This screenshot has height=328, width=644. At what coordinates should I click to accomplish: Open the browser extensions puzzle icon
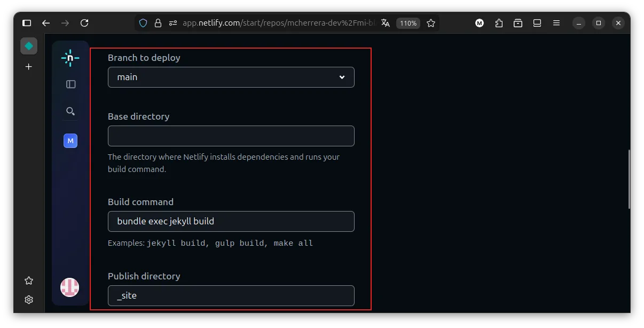tap(499, 23)
